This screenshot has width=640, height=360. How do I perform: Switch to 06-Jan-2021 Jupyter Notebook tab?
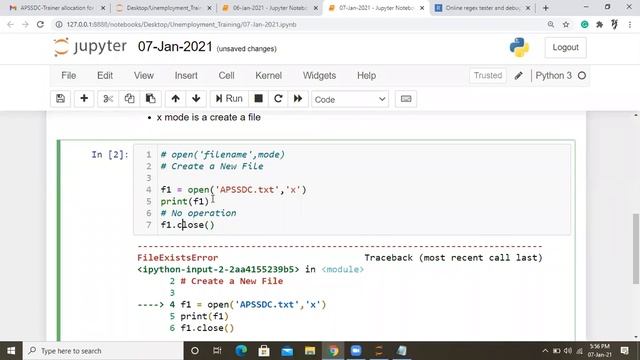pos(269,8)
